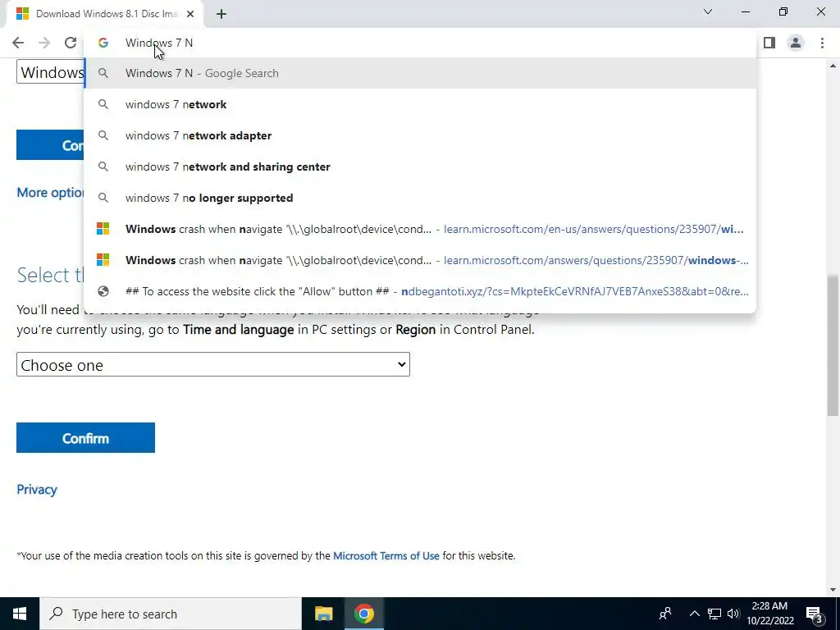Pick 'windows 7 network and sharing center' suggestion

[420, 167]
